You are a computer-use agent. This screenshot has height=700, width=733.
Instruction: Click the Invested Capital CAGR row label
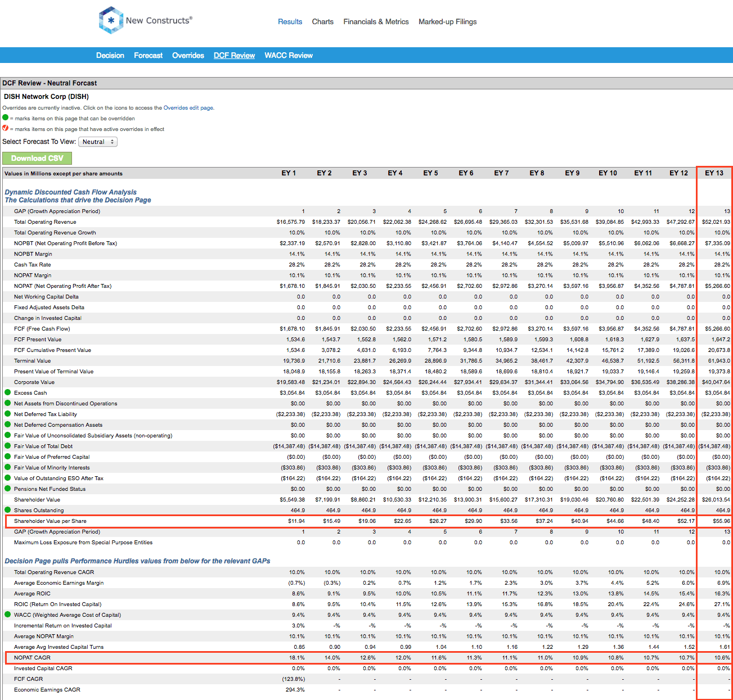[43, 668]
